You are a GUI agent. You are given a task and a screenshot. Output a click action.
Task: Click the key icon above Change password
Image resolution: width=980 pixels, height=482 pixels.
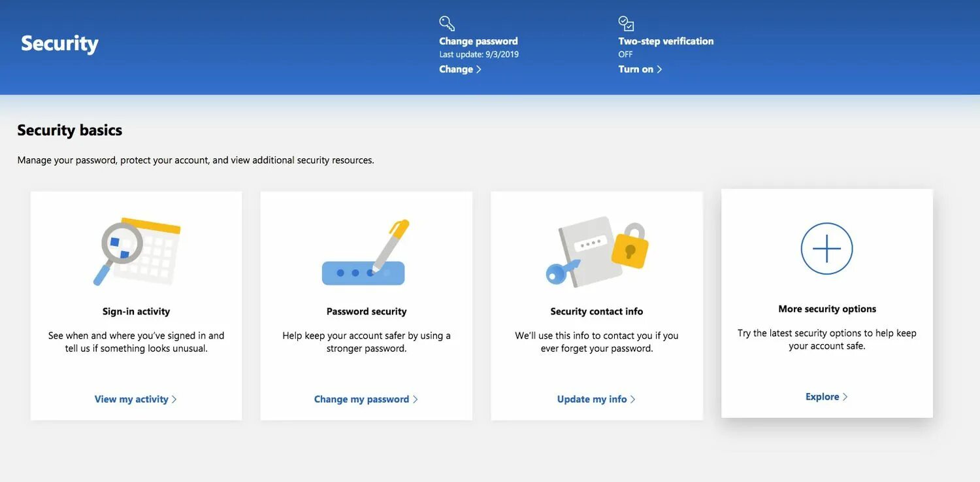point(447,24)
